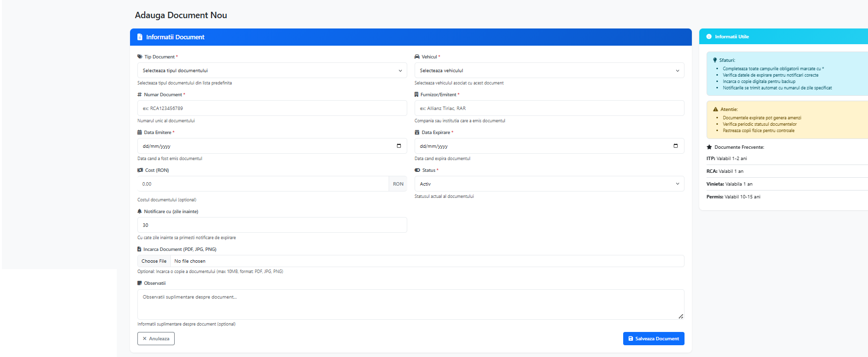The height and width of the screenshot is (357, 868).
Task: Click calendar picker icon in Data Expirare field
Action: point(676,146)
